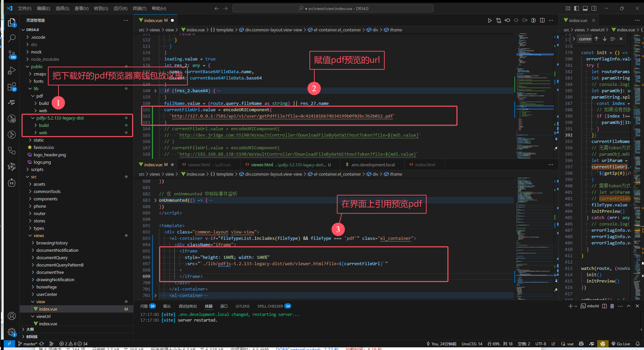Toggle the secondary side bar layout icon
The image size is (644, 350).
tap(594, 8)
